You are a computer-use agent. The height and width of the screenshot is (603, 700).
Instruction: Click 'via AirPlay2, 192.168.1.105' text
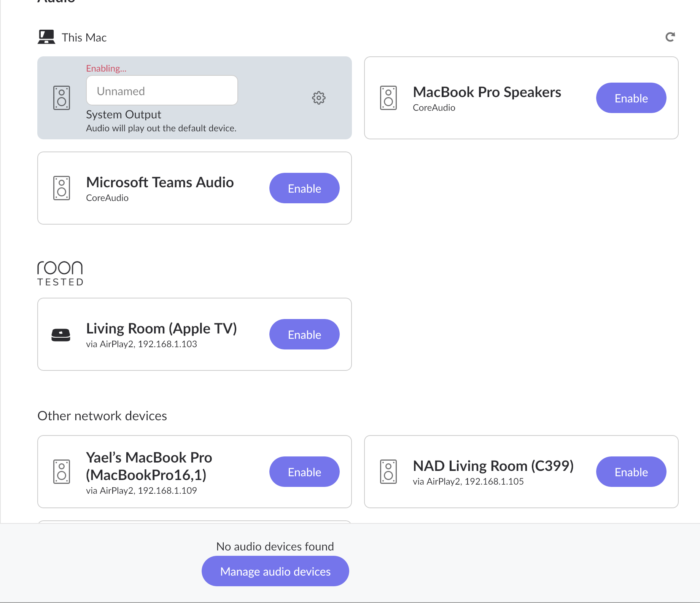(x=468, y=482)
